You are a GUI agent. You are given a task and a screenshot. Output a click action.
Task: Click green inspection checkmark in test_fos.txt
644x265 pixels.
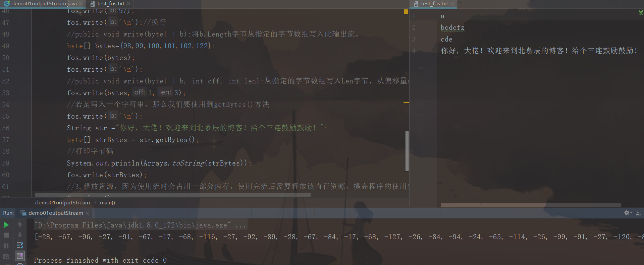[641, 12]
